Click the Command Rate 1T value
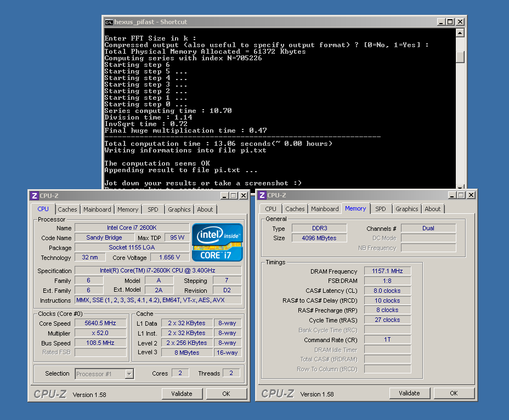 click(x=388, y=339)
